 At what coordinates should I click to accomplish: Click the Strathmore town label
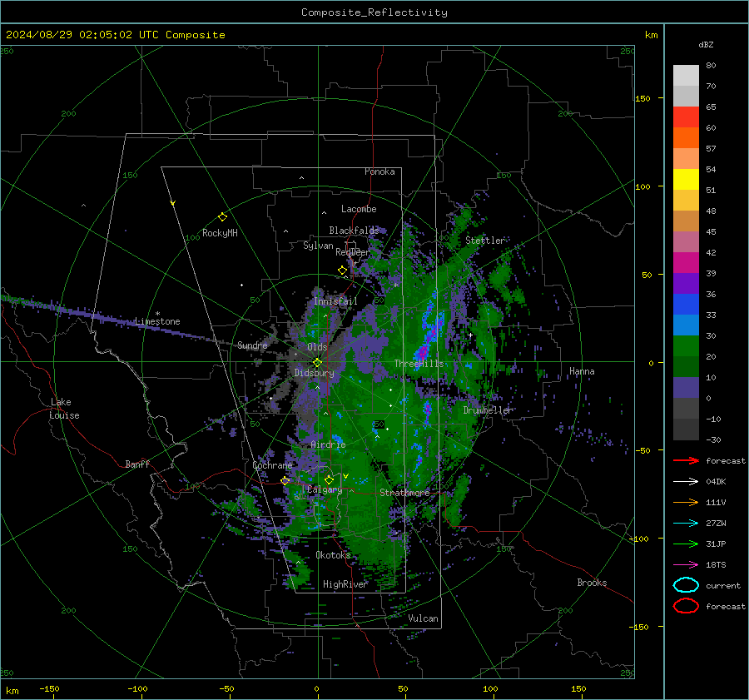(404, 493)
